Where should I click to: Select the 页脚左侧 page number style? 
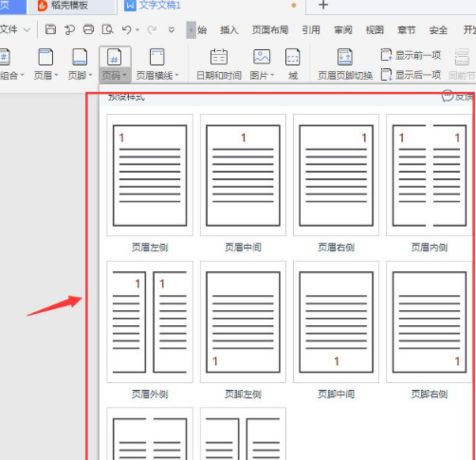tap(243, 322)
